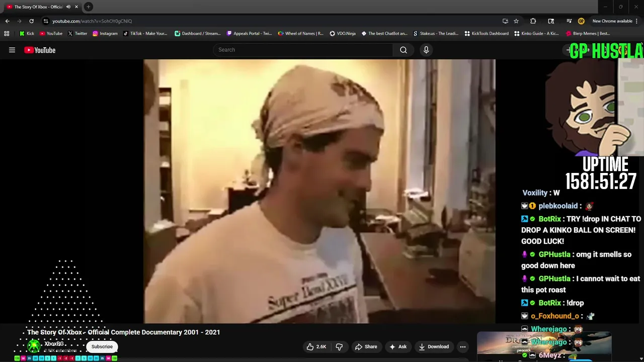Start voice search with the microphone
This screenshot has height=362, width=644.
(x=426, y=50)
